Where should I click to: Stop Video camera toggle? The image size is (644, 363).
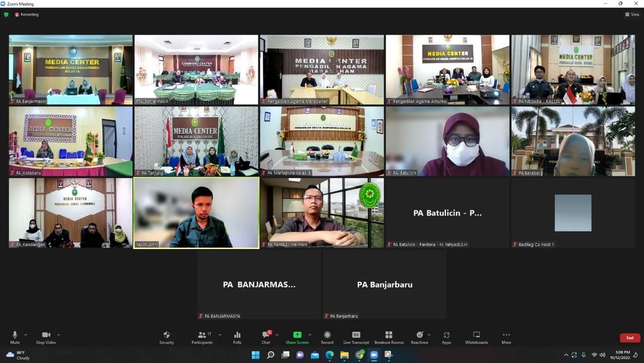coord(45,337)
